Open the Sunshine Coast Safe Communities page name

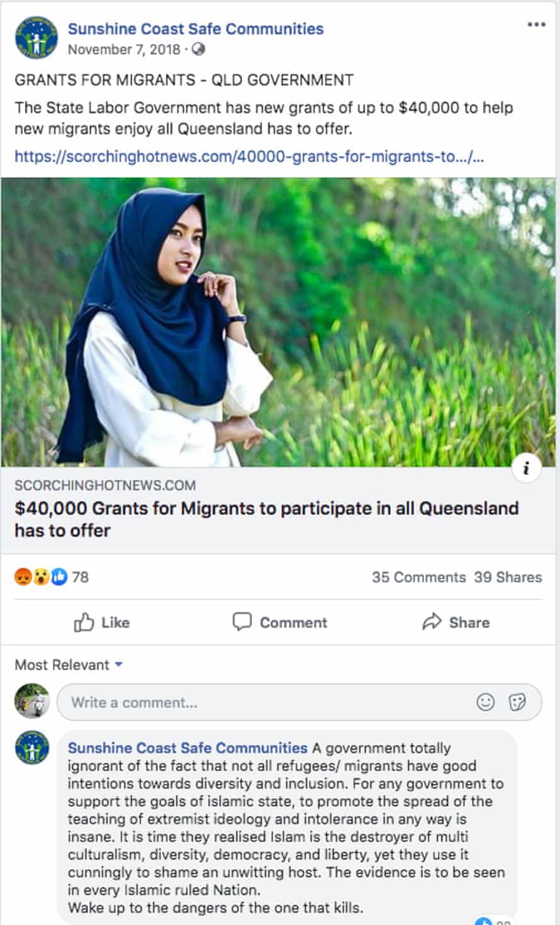(196, 28)
